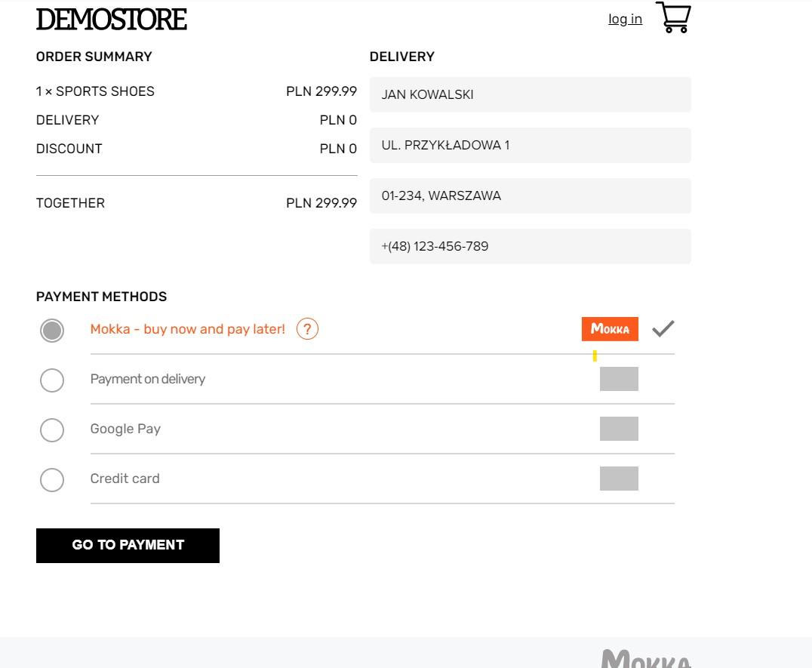Open the log in link

625,19
